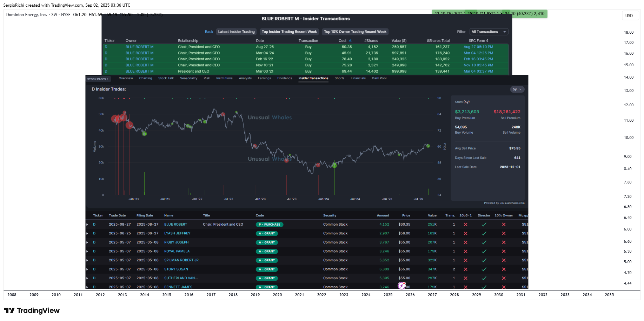This screenshot has height=321, width=644.
Task: Click the LYASH JEFFREY name link
Action: 177,233
